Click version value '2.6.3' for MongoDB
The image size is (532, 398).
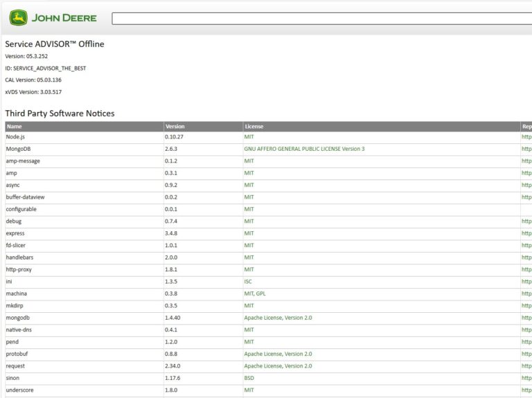coord(171,149)
